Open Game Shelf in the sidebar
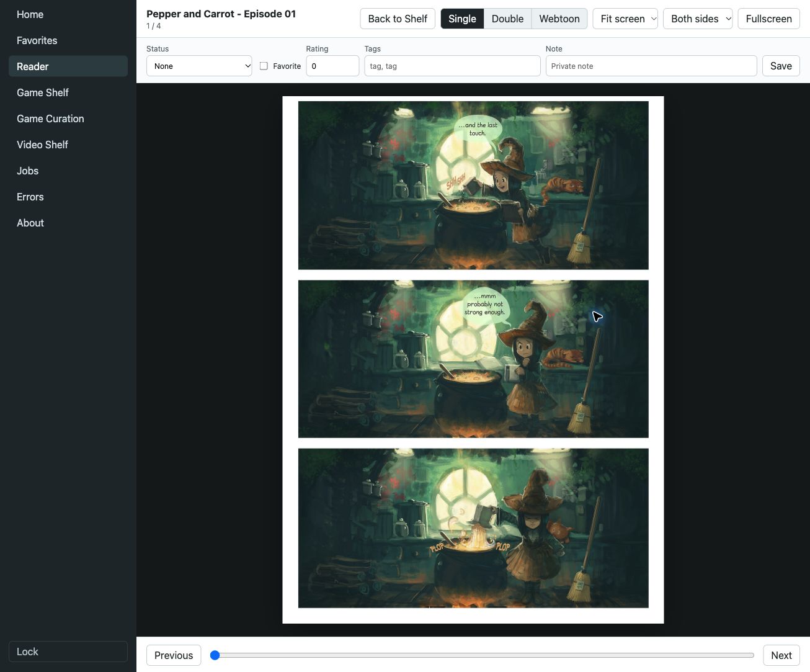The height and width of the screenshot is (672, 810). 68,92
